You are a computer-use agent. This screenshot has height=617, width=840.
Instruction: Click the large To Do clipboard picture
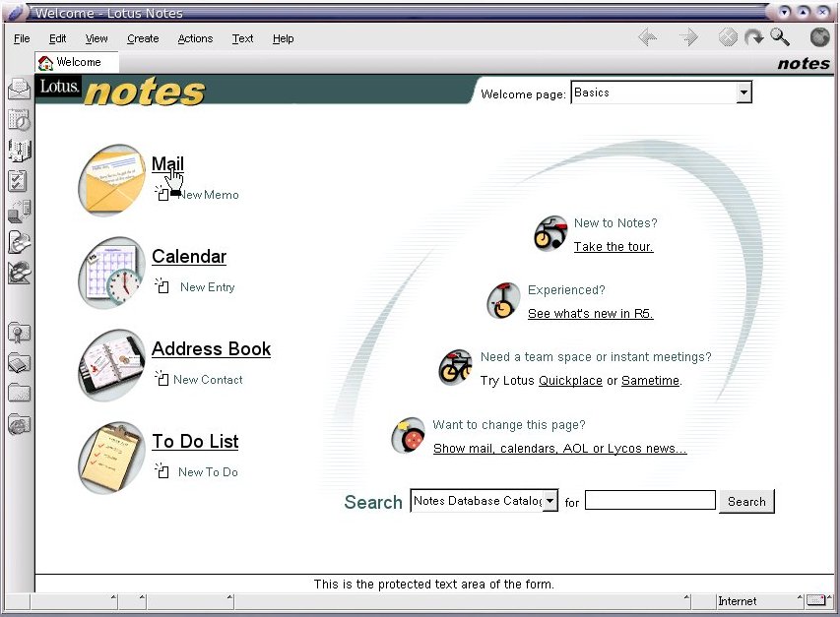[x=111, y=458]
